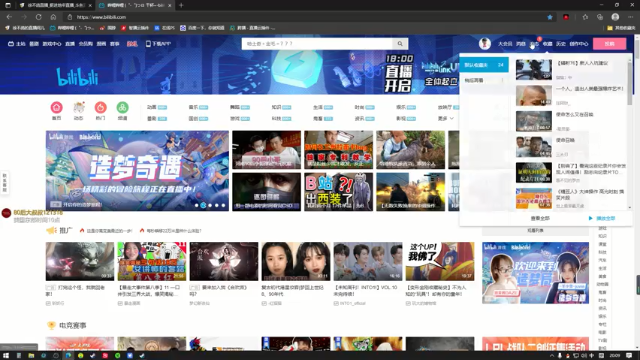The height and width of the screenshot is (360, 640).
Task: Click the browser back arrow
Action: (9, 17)
